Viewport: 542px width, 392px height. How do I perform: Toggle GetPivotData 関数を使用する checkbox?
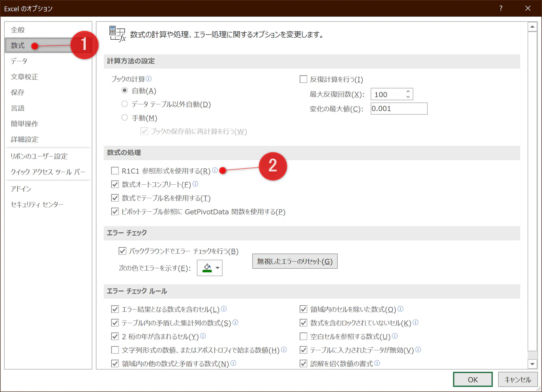115,211
